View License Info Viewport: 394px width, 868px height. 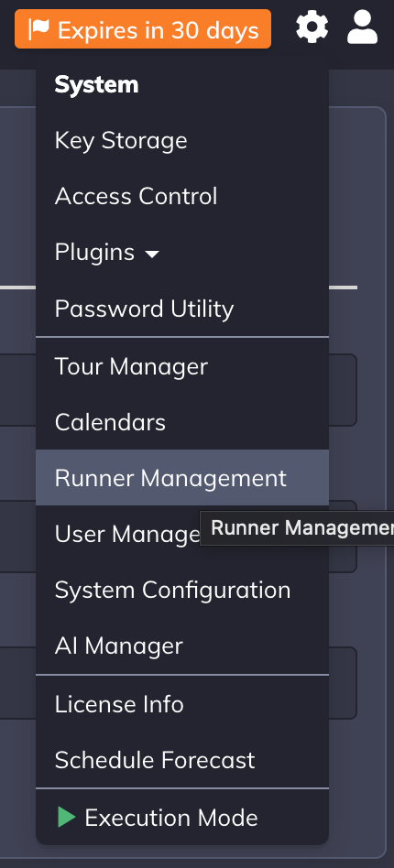182,704
